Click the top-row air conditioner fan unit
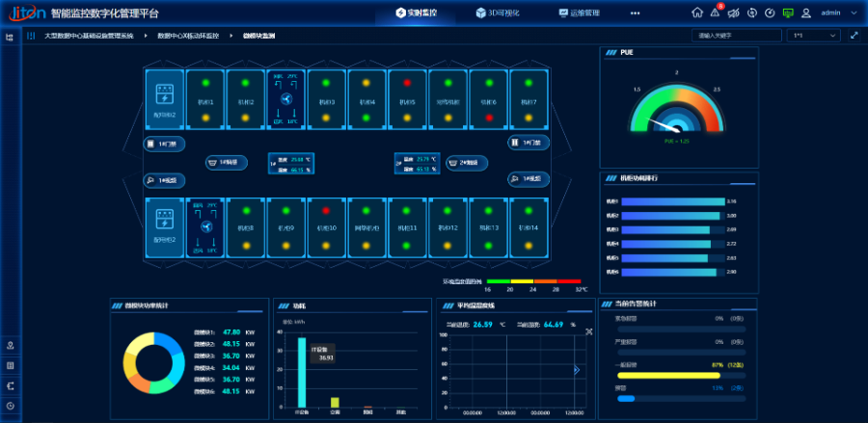Viewport: 868px width, 423px height. 285,100
